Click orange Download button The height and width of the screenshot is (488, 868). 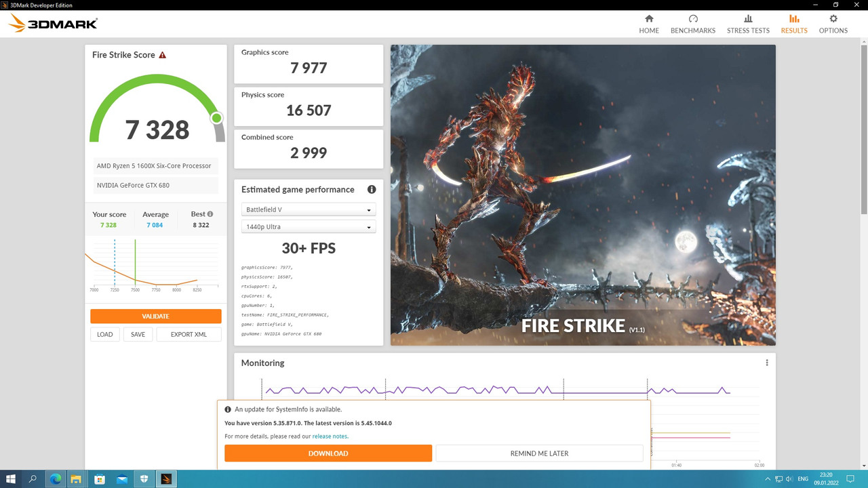[x=328, y=453]
